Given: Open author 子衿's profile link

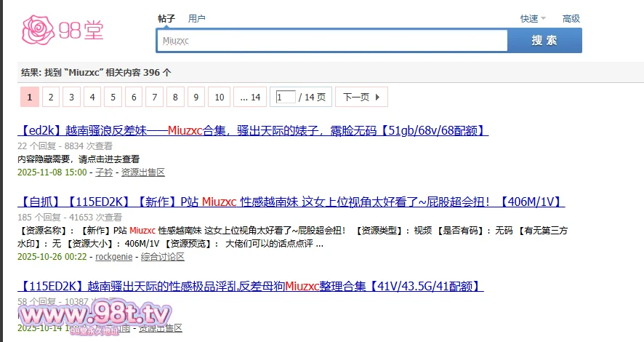Looking at the screenshot, I should pos(104,172).
